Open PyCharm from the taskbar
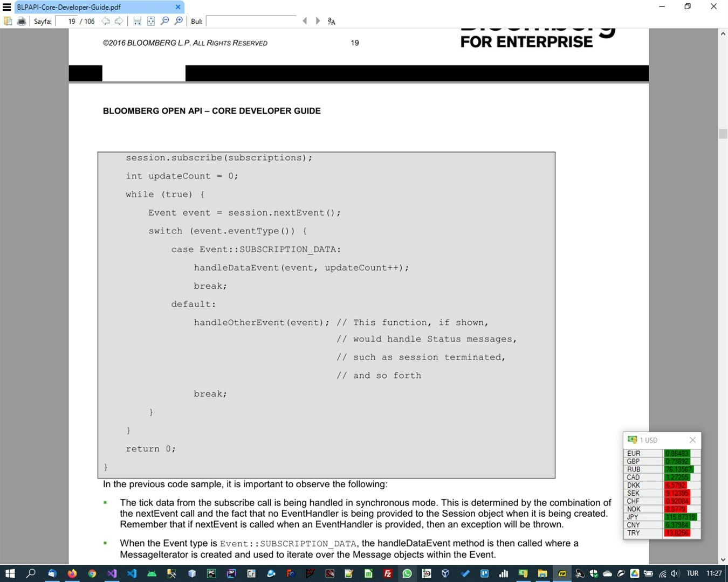 point(211,573)
